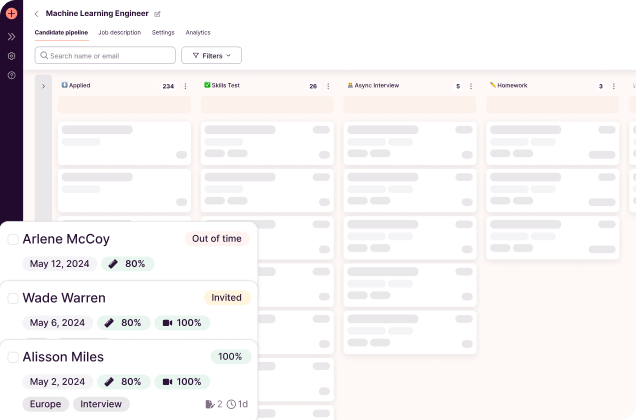Click Alisson Miles 100% score badge
636x420 pixels.
(x=230, y=357)
